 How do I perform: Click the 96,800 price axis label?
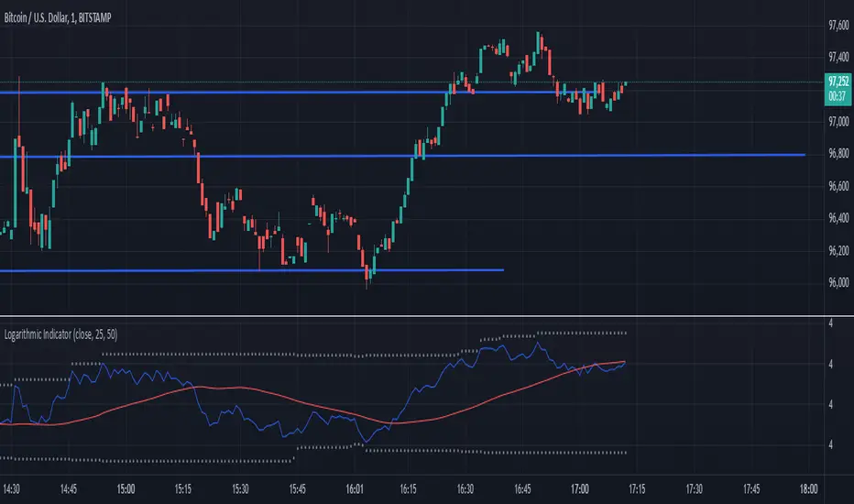[838, 154]
